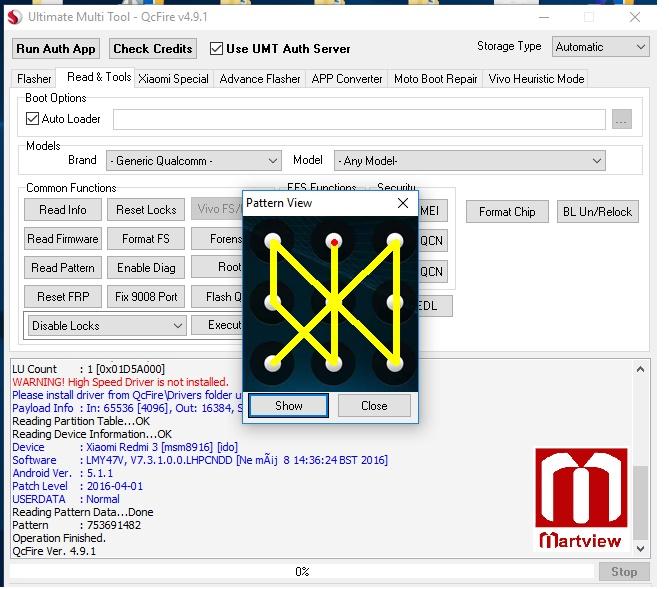Switch to Advance Flasher tab
Image resolution: width=669 pixels, height=589 pixels.
(260, 79)
